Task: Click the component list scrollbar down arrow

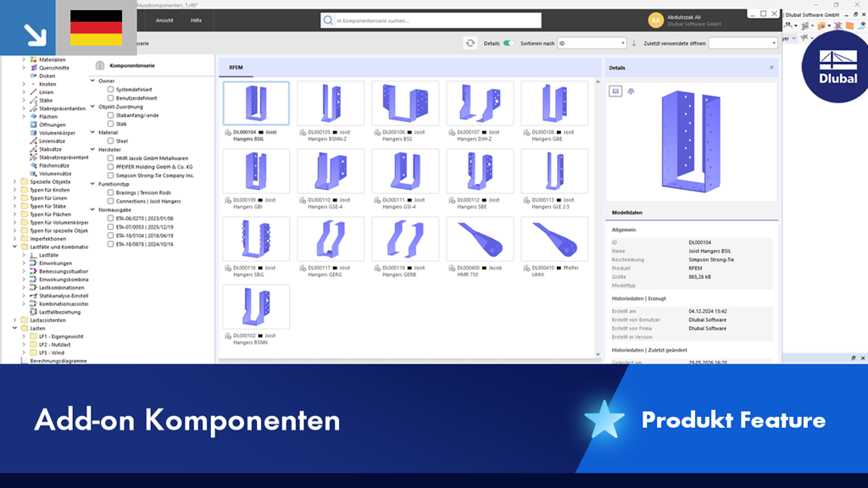Action: pyautogui.click(x=598, y=355)
